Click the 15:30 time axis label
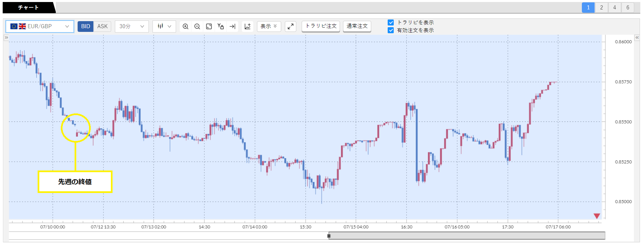644x246 pixels. (305, 227)
